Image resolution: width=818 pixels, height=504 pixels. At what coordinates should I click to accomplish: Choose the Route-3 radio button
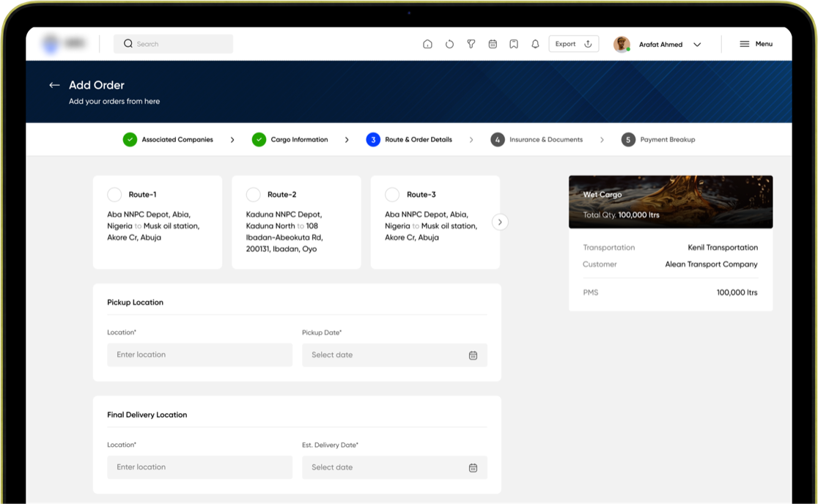(x=392, y=194)
